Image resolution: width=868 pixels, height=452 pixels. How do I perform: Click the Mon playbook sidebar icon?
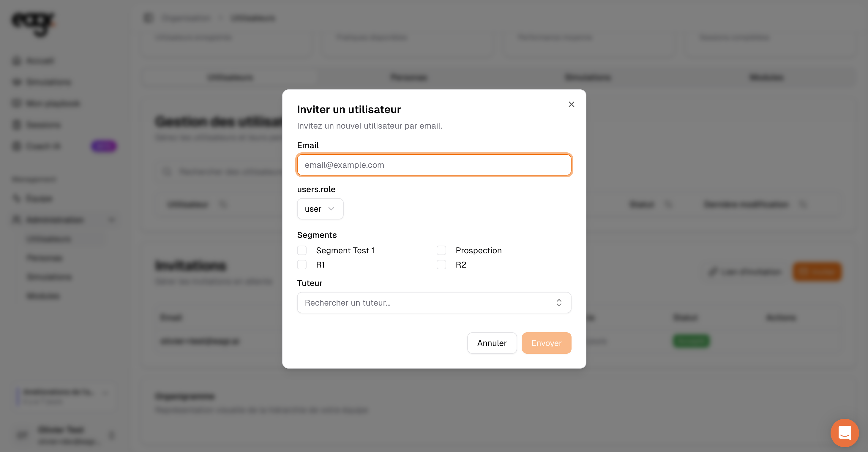tap(16, 103)
